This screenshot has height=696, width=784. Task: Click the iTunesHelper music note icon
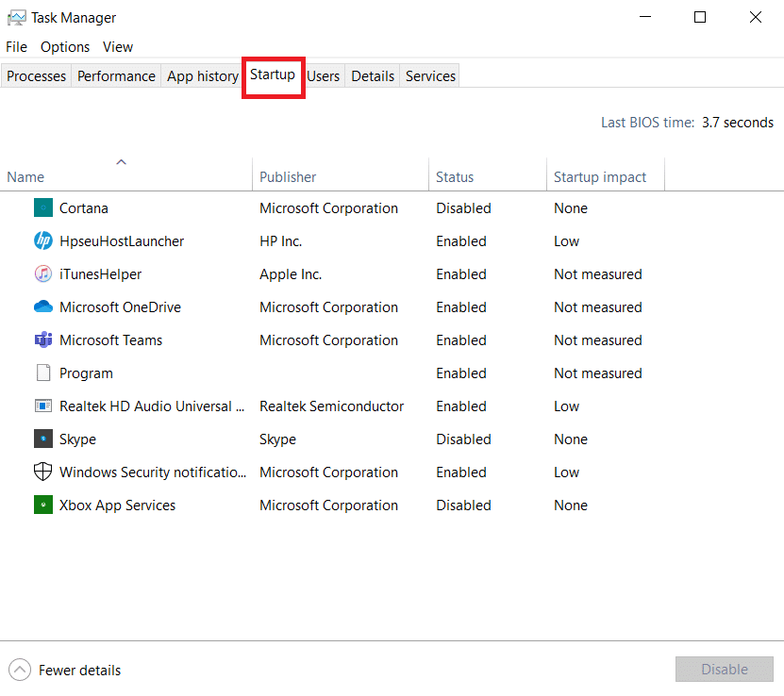click(x=43, y=273)
